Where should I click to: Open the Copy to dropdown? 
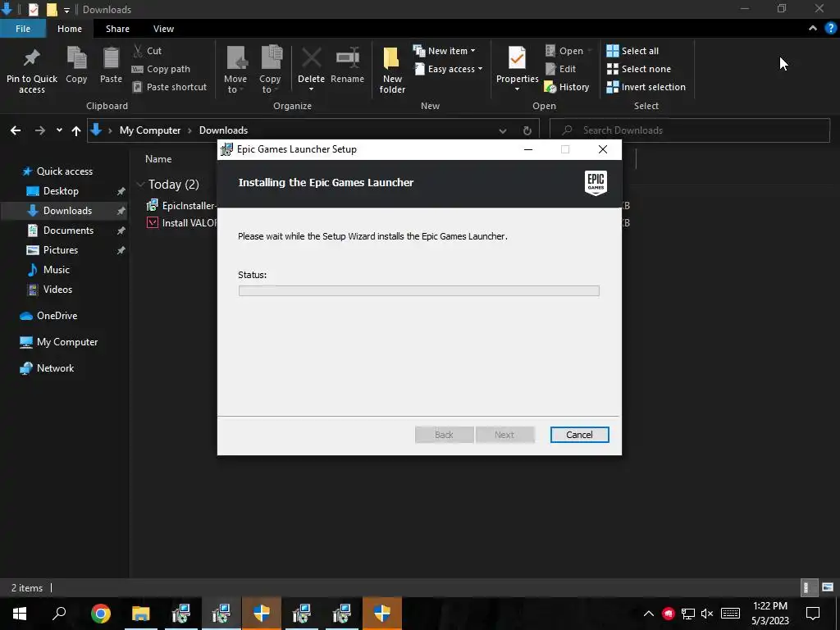(x=270, y=70)
